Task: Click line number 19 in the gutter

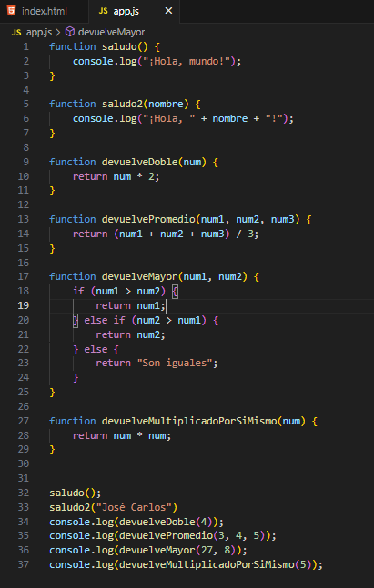Action: point(24,305)
